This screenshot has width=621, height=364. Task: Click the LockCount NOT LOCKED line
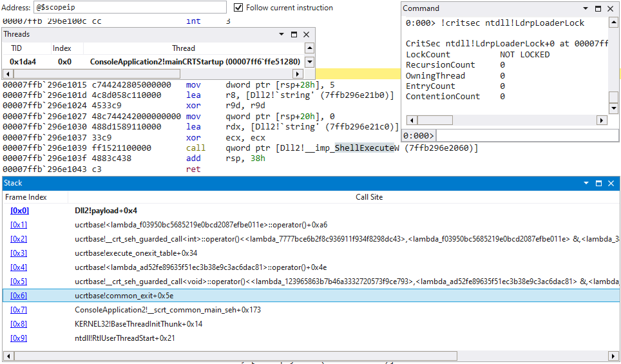tap(477, 55)
